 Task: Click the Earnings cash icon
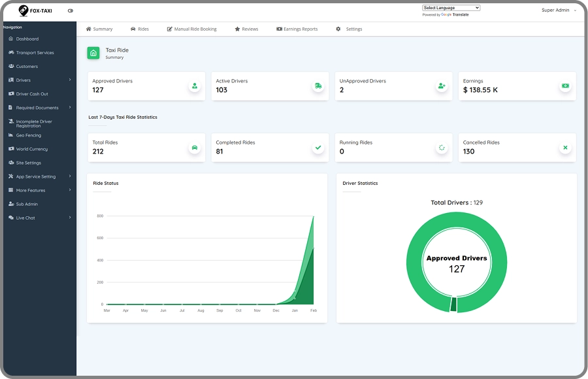pos(565,86)
